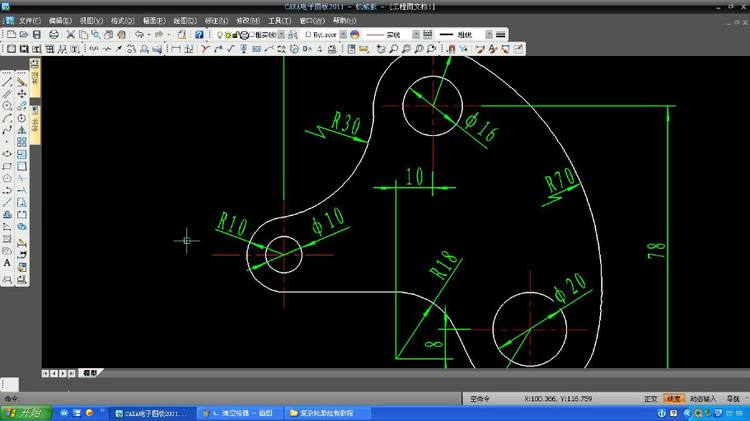The image size is (750, 421).
Task: Select the Rotate tool in the modify toolbar
Action: tap(22, 118)
